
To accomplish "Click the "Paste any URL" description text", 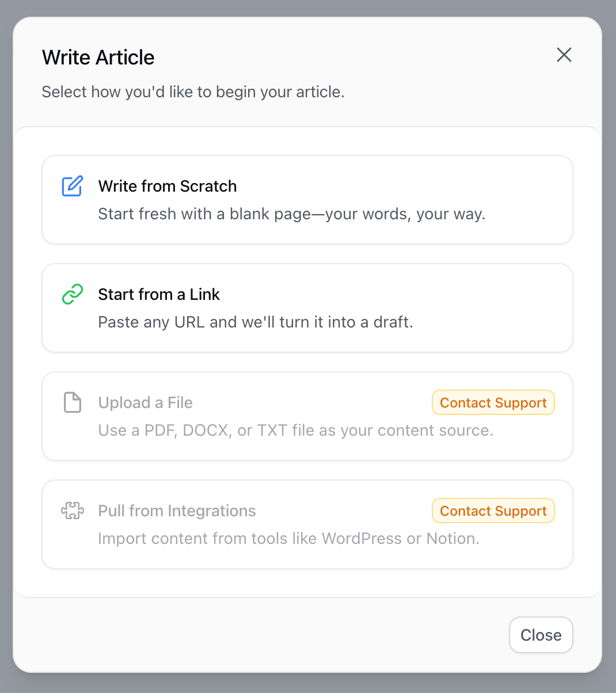I will point(256,322).
